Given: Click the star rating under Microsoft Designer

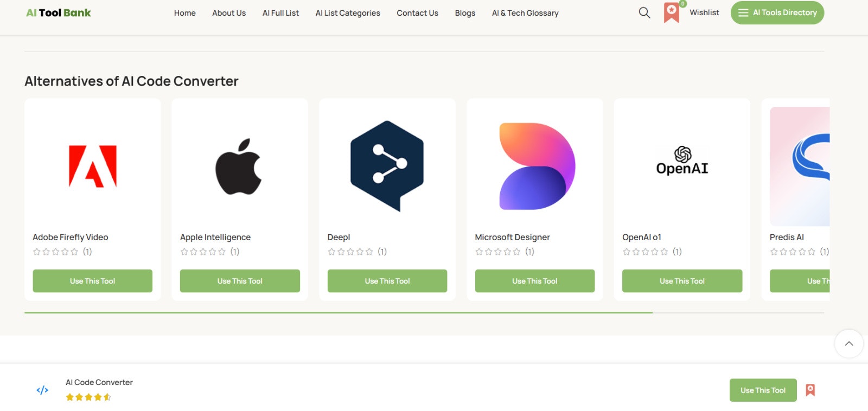Looking at the screenshot, I should tap(498, 252).
